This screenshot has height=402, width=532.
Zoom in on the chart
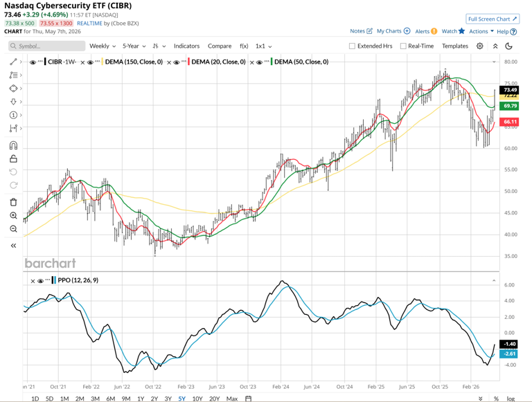tap(13, 216)
